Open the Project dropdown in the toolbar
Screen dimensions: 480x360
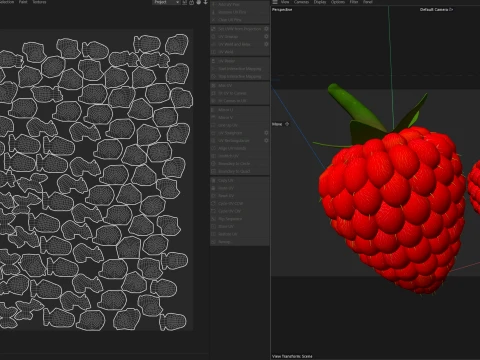pos(166,2)
